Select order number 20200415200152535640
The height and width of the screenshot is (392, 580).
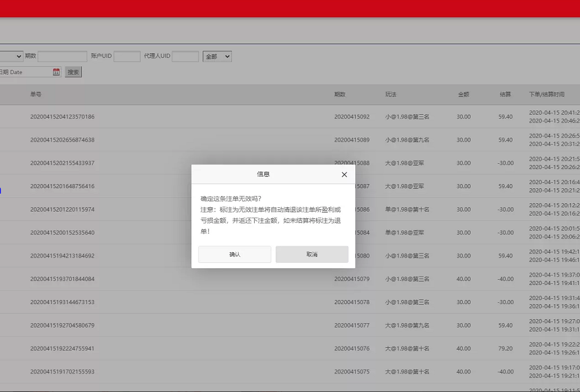pos(62,232)
